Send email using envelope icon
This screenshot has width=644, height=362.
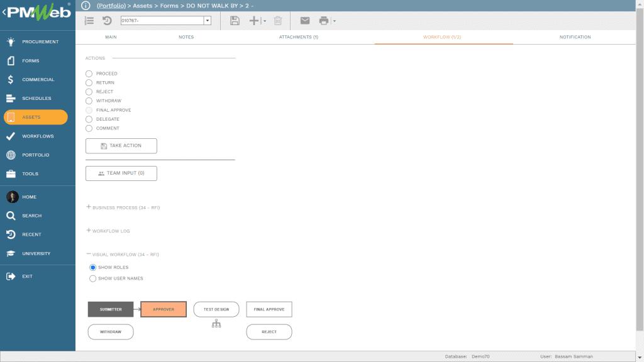(x=305, y=21)
